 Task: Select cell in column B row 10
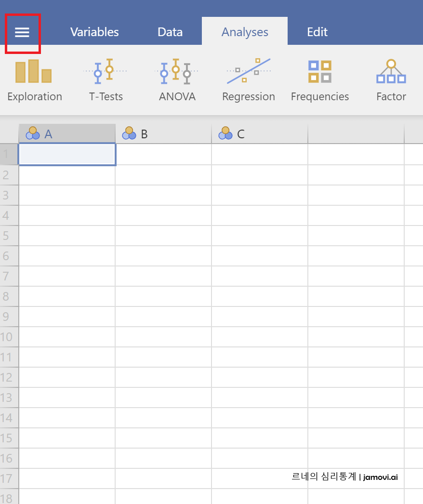tap(163, 337)
